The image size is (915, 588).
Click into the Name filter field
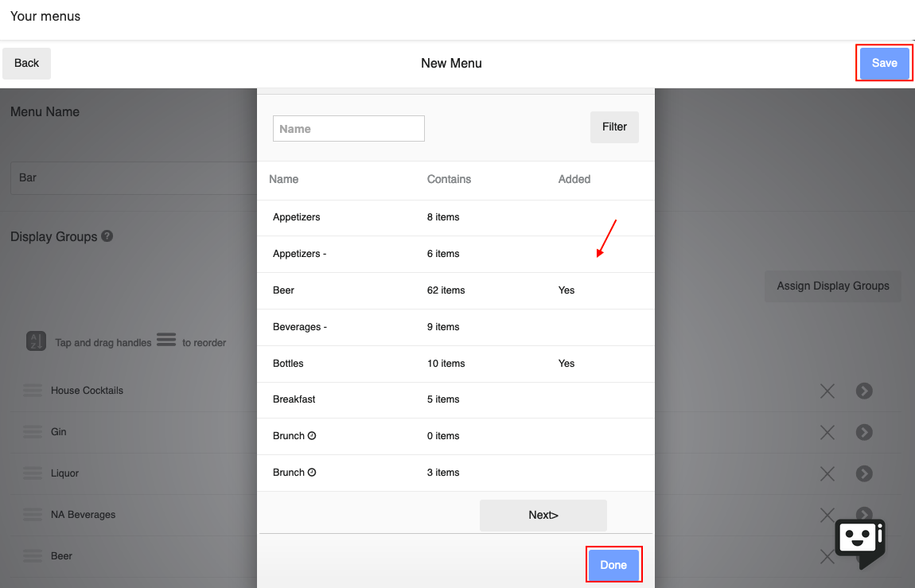(x=348, y=128)
